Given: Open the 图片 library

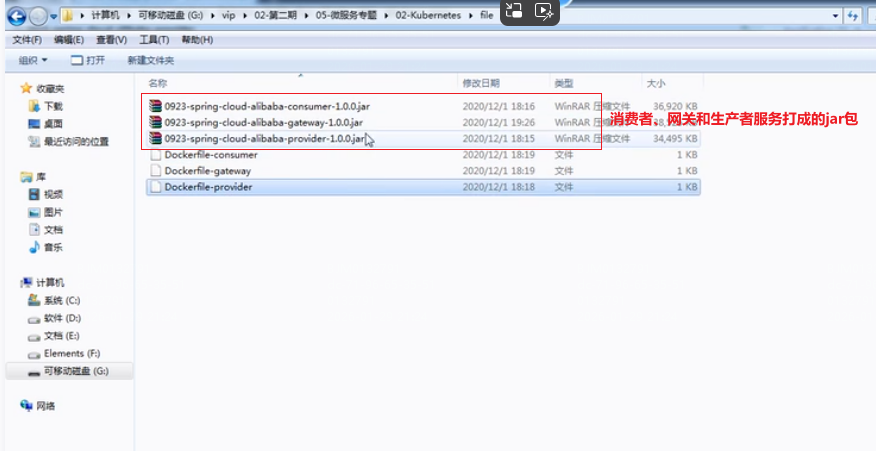Looking at the screenshot, I should tap(53, 212).
